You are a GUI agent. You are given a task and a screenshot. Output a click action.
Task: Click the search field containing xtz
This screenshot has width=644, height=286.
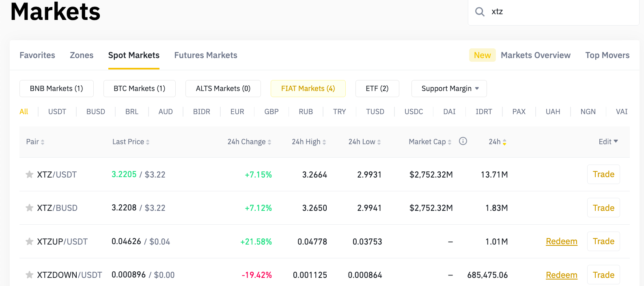[x=560, y=12]
